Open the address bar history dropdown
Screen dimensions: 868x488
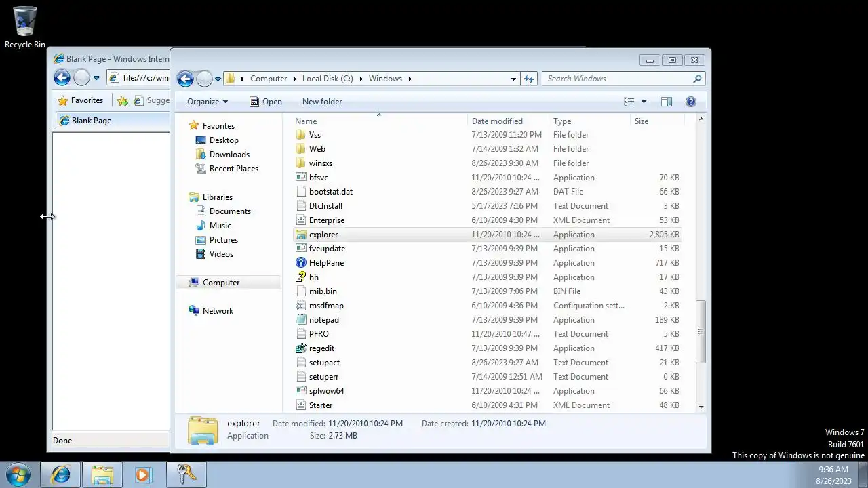(513, 79)
